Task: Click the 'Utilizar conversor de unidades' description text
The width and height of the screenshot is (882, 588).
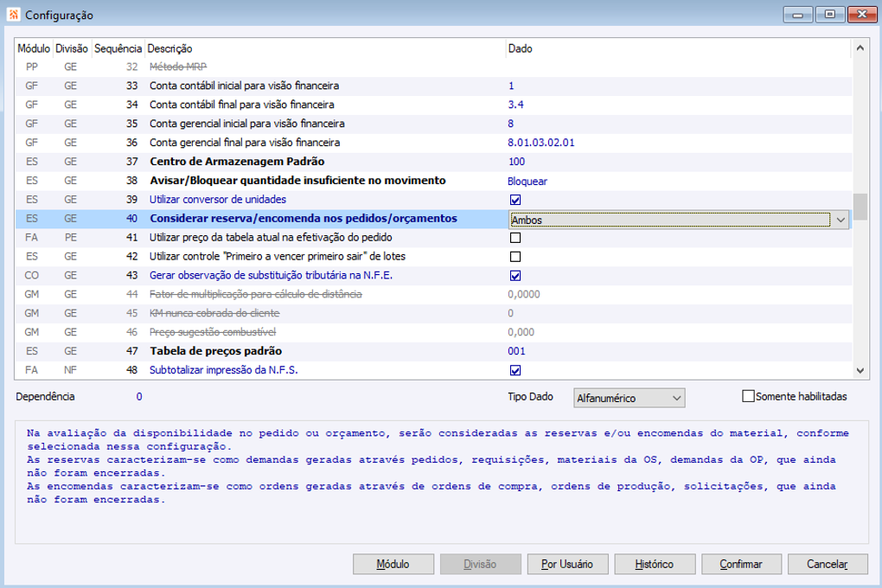Action: 218,199
